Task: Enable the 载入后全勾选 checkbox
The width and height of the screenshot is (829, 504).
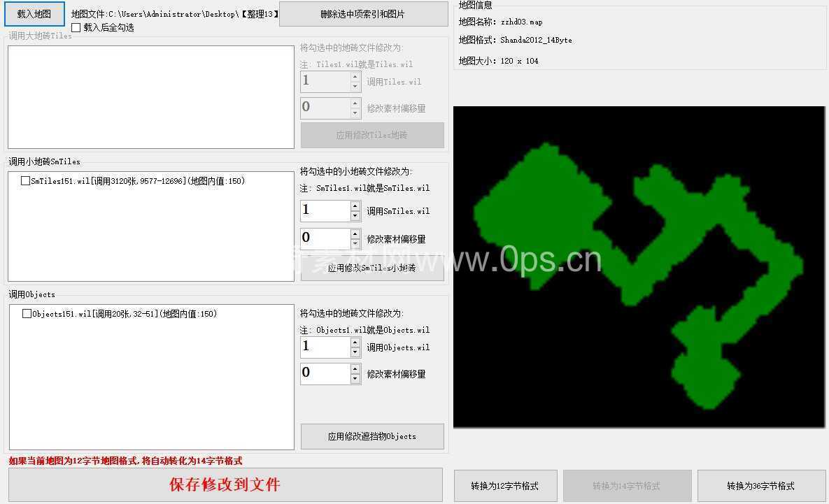Action: pyautogui.click(x=76, y=28)
